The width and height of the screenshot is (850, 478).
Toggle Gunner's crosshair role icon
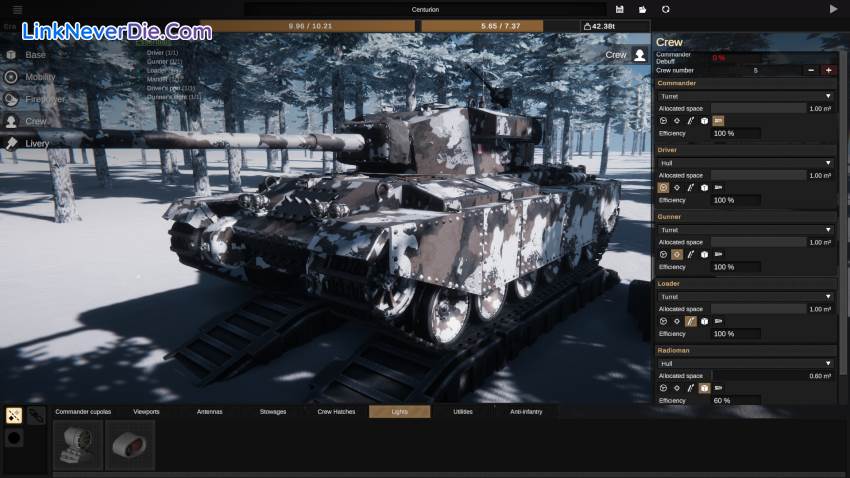[x=677, y=254]
